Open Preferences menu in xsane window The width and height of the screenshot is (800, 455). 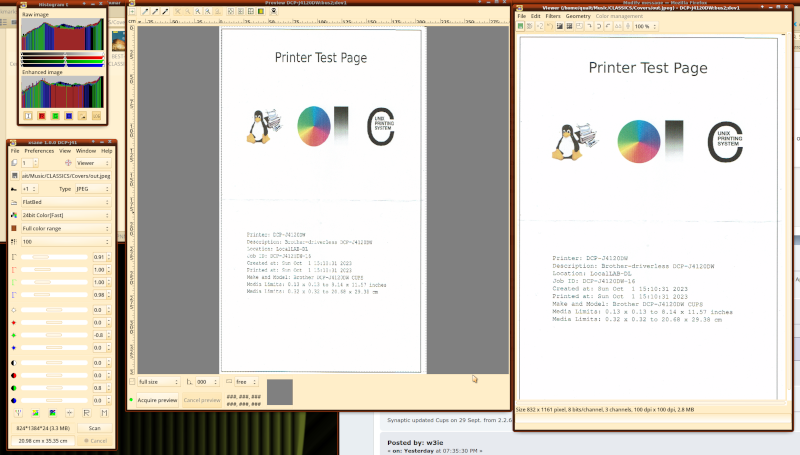[x=40, y=150]
